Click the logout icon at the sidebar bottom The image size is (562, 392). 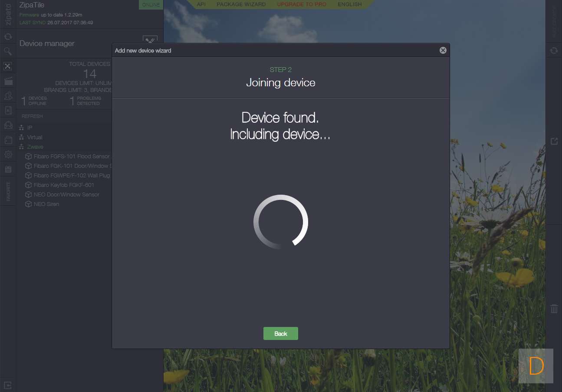8,385
